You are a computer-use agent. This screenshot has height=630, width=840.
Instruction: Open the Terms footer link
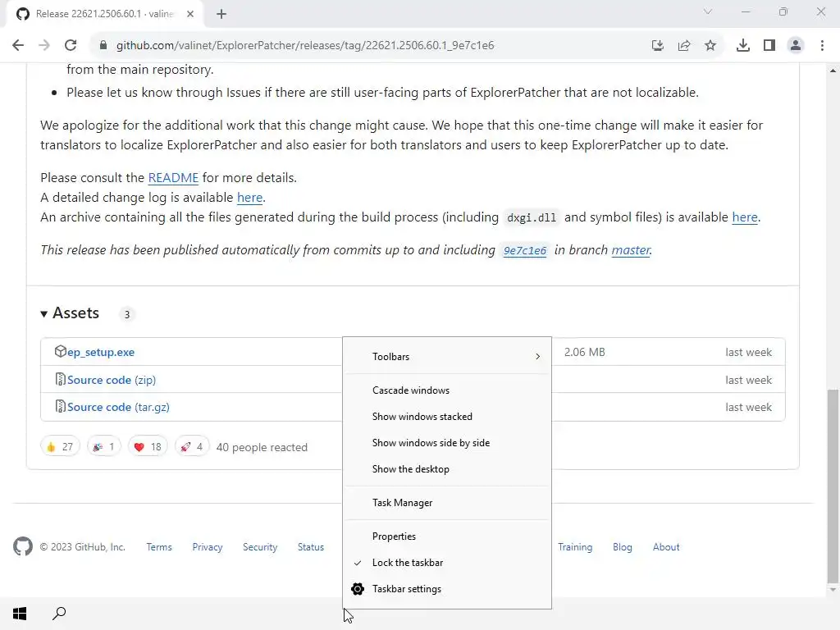click(x=159, y=547)
